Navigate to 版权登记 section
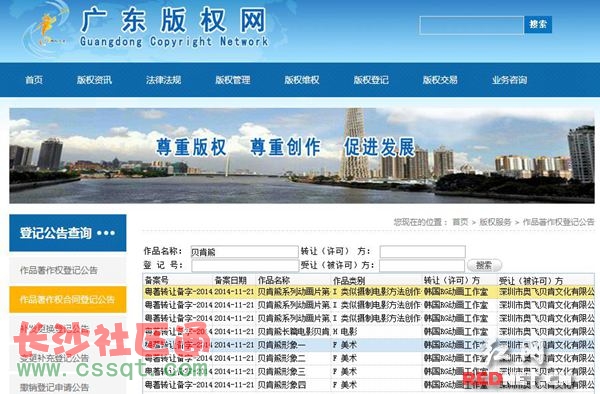The height and width of the screenshot is (394, 600). [371, 80]
